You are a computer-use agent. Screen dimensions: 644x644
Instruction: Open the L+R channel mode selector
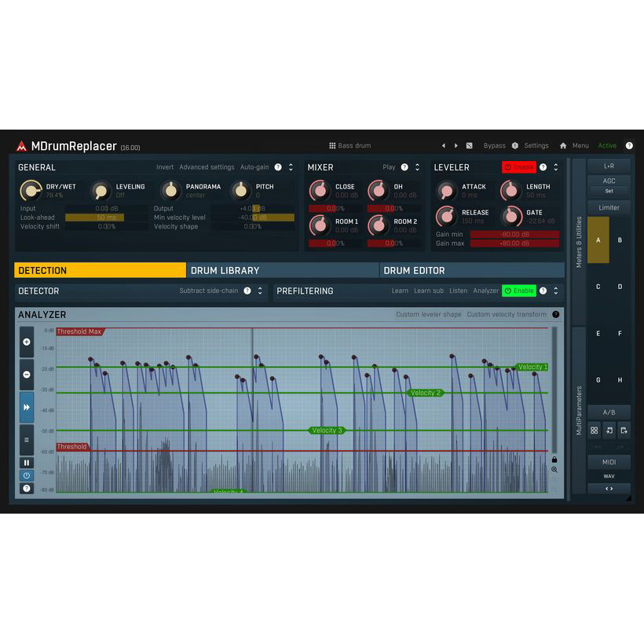[x=609, y=166]
